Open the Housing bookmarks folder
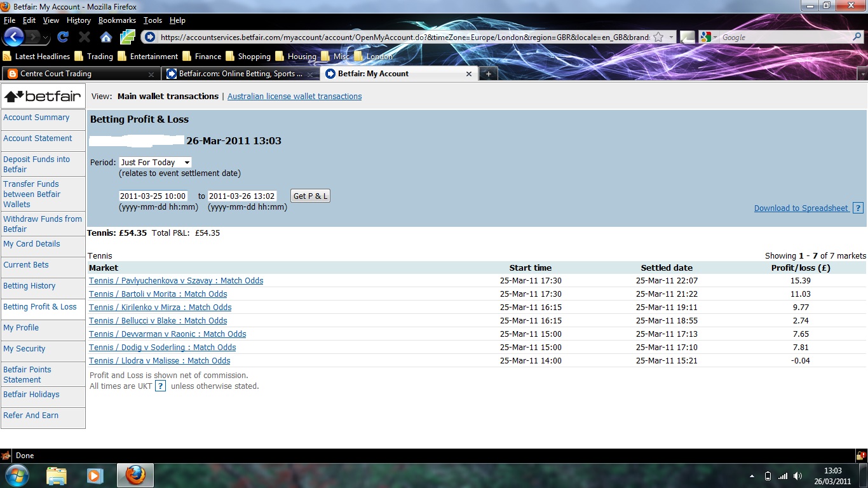 (295, 56)
